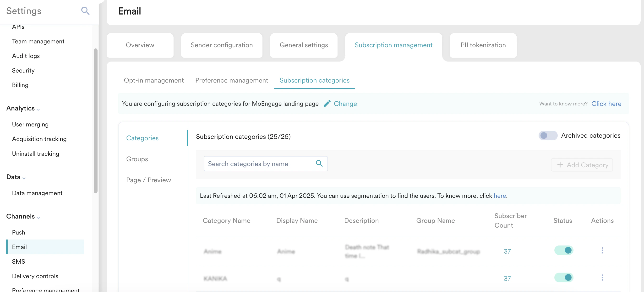This screenshot has width=644, height=292.
Task: Open the Preference management sub-tab
Action: [x=231, y=80]
